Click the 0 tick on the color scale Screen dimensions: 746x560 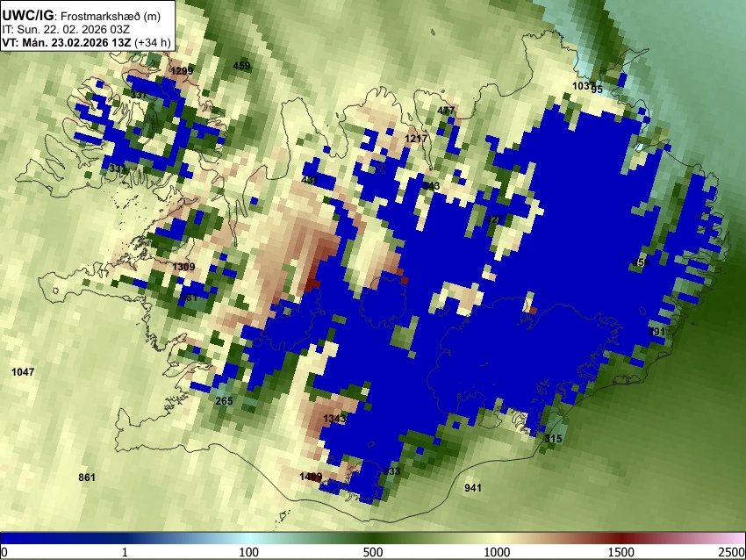[x=4, y=552]
